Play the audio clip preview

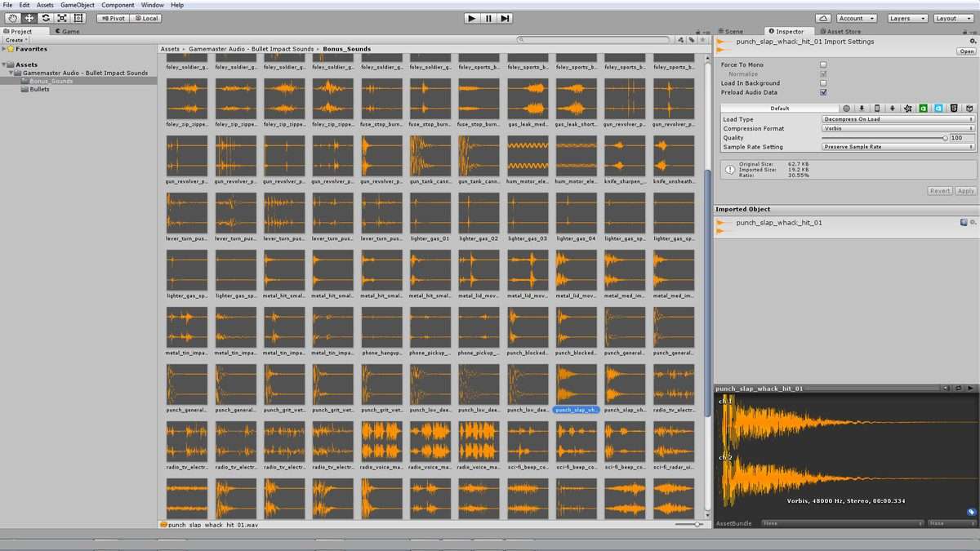tap(970, 389)
